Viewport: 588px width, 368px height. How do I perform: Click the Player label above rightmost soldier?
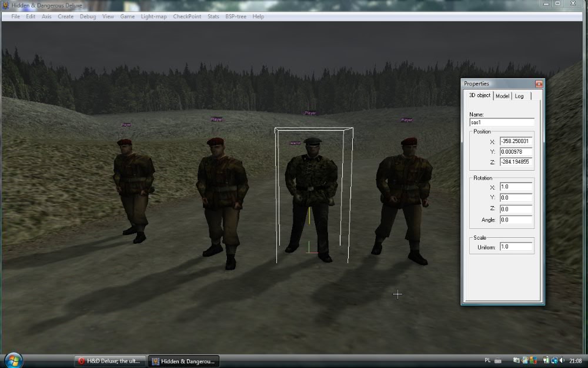(406, 120)
